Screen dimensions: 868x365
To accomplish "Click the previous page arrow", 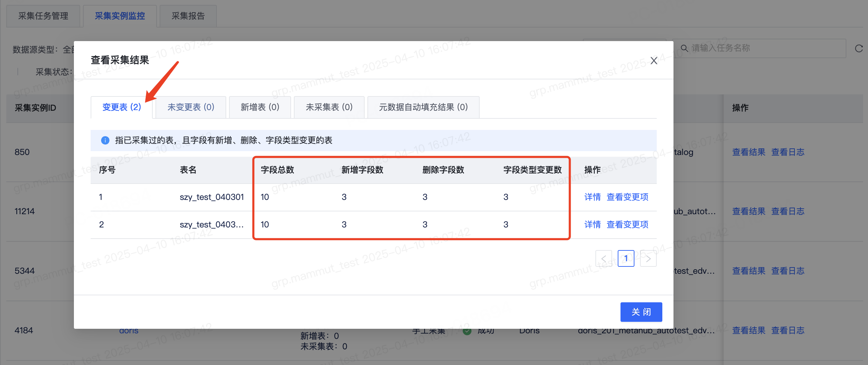I will coord(604,258).
